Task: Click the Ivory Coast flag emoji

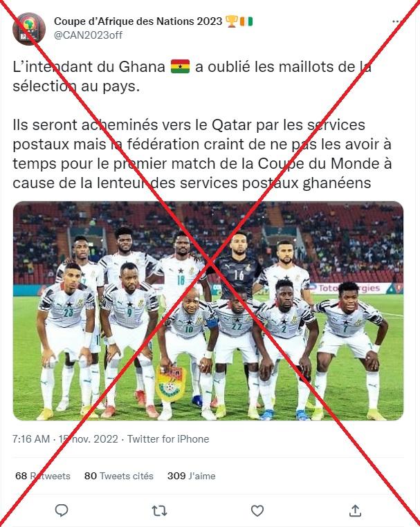Action: [246, 21]
